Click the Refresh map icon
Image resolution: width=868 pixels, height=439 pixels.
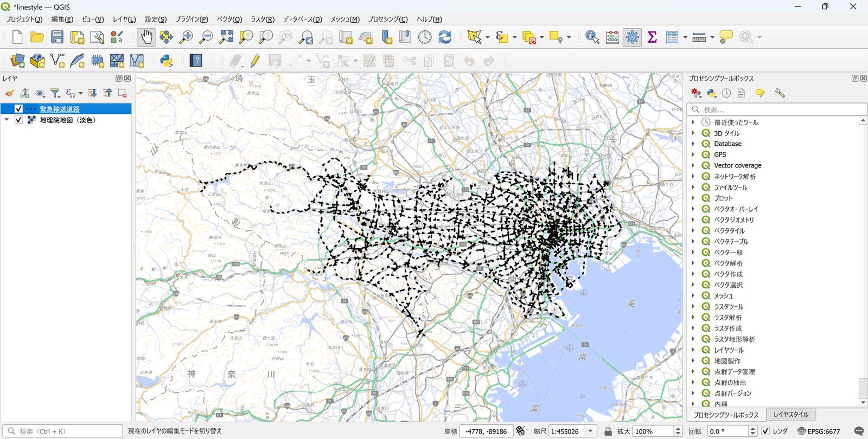point(445,37)
